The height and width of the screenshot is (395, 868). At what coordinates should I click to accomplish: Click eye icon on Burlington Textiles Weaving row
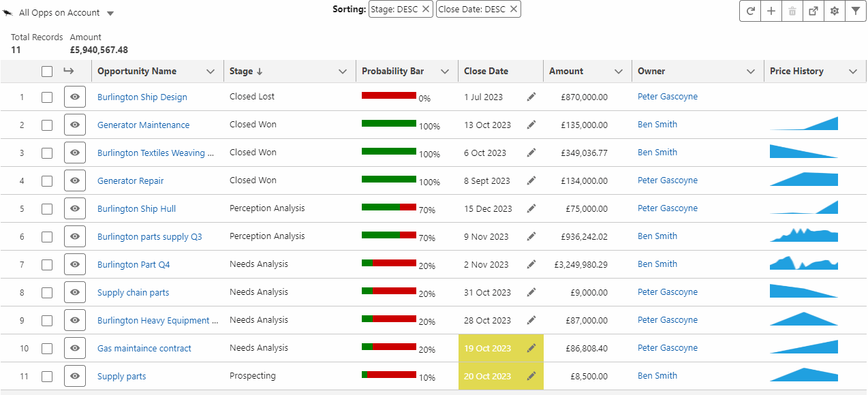(x=75, y=153)
